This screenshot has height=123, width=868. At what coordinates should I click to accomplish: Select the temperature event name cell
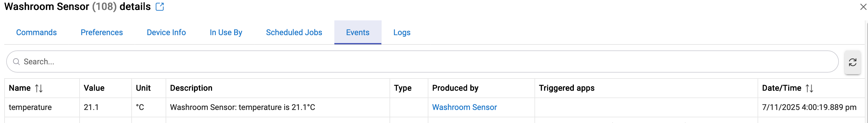pyautogui.click(x=30, y=107)
